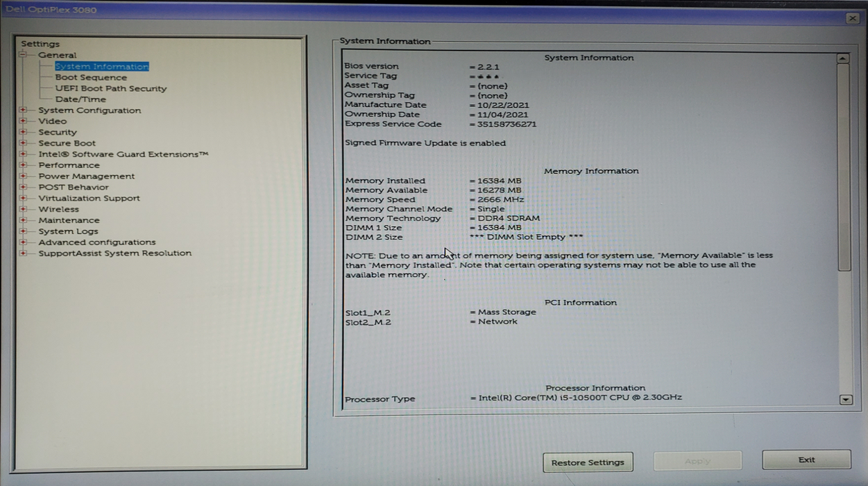Image resolution: width=868 pixels, height=486 pixels.
Task: Click the Manufacture Date value 10/22/2021
Action: (503, 105)
